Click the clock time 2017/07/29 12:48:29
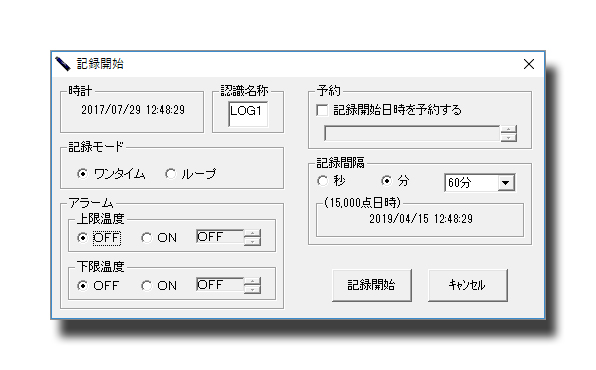 (133, 110)
